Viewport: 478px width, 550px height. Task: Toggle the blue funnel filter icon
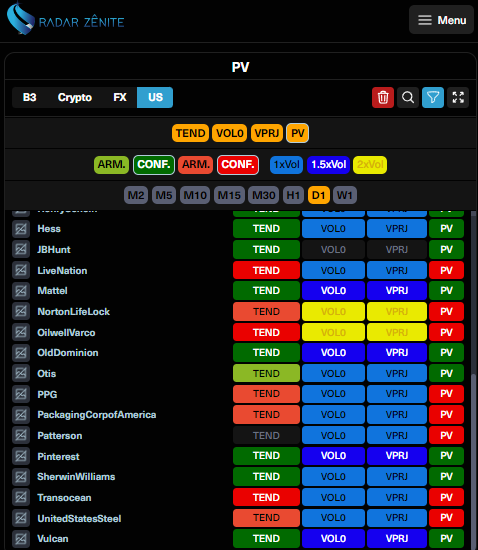pos(433,97)
